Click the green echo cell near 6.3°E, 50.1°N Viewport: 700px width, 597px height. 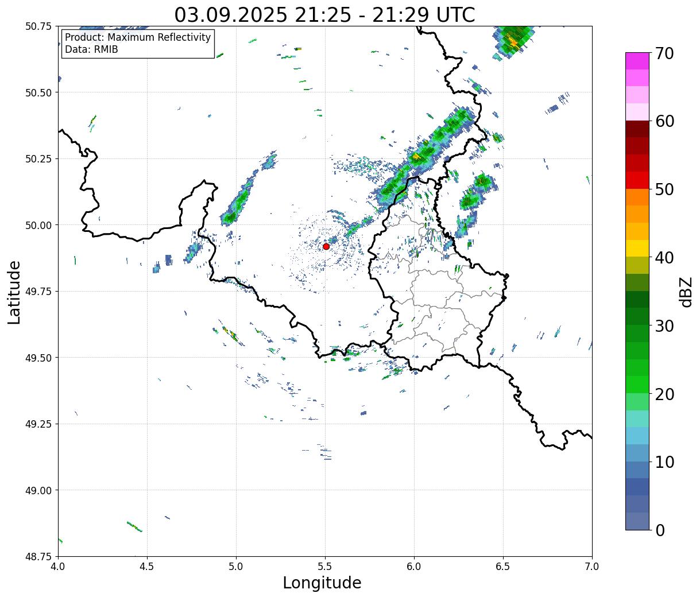pyautogui.click(x=470, y=201)
